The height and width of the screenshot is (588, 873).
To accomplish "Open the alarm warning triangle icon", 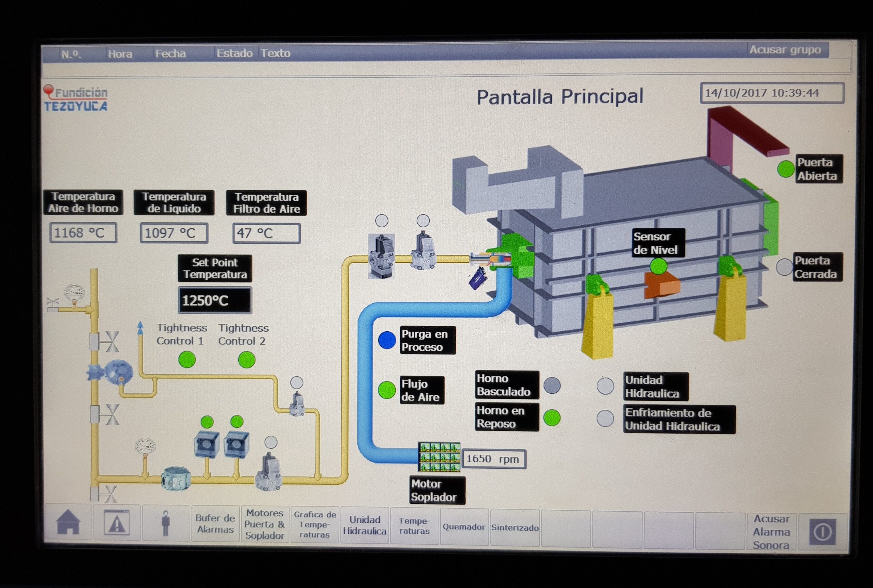I will click(x=117, y=523).
